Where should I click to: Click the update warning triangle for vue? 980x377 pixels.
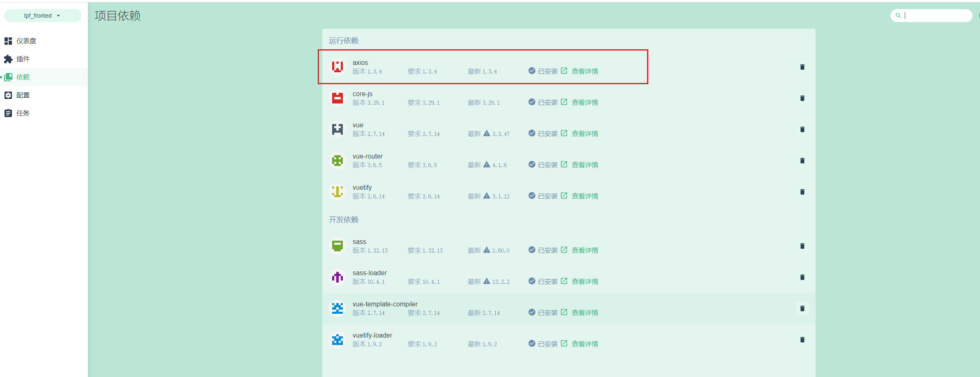[487, 133]
